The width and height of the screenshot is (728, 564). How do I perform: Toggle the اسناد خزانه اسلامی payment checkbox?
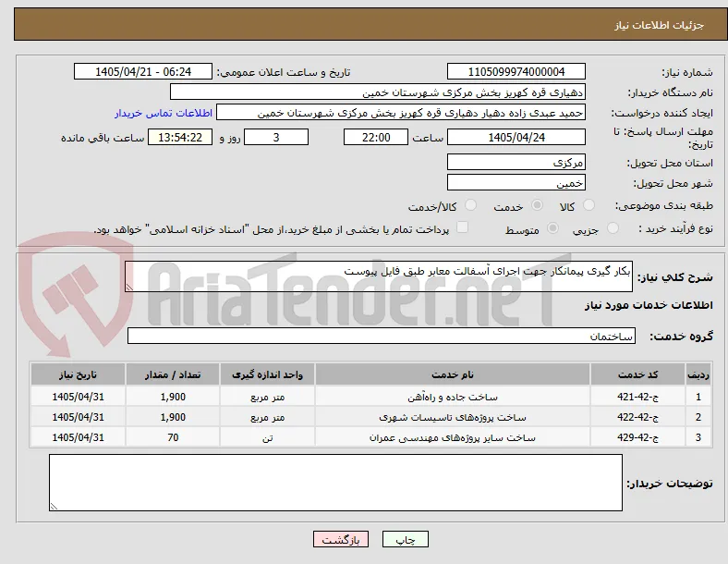(x=462, y=227)
